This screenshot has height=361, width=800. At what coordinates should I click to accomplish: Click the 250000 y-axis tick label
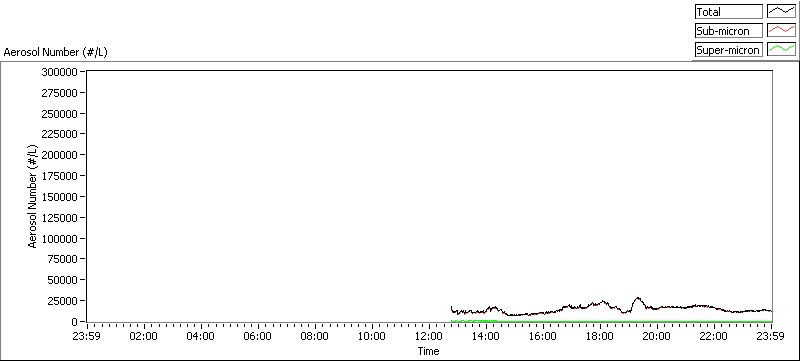61,114
